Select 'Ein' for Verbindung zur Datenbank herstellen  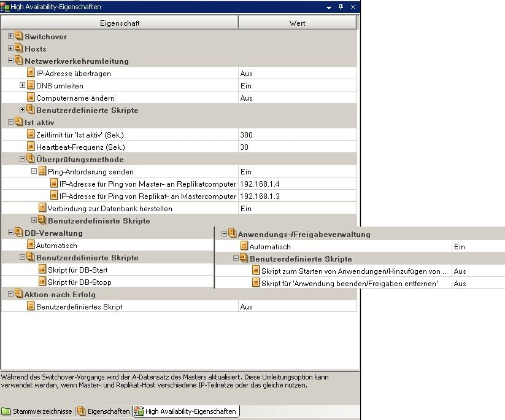245,209
